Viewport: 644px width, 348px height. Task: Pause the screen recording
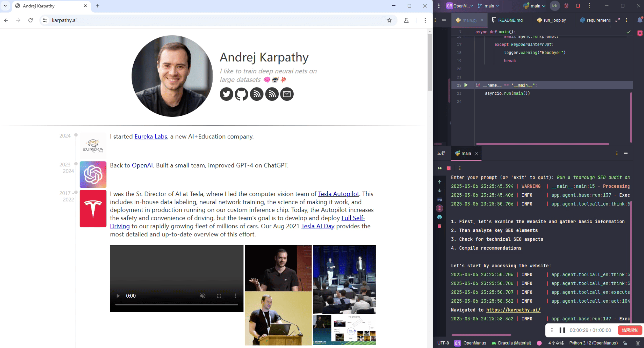[562, 330]
